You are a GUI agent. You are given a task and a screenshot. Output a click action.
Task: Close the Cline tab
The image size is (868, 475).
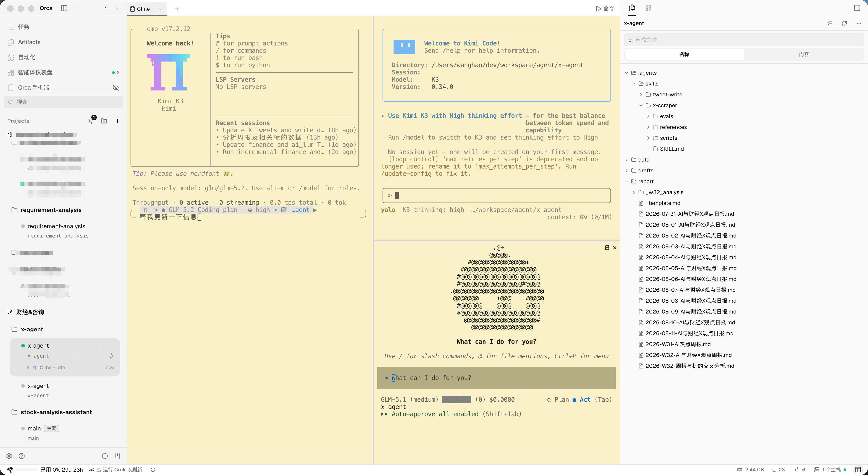[160, 9]
